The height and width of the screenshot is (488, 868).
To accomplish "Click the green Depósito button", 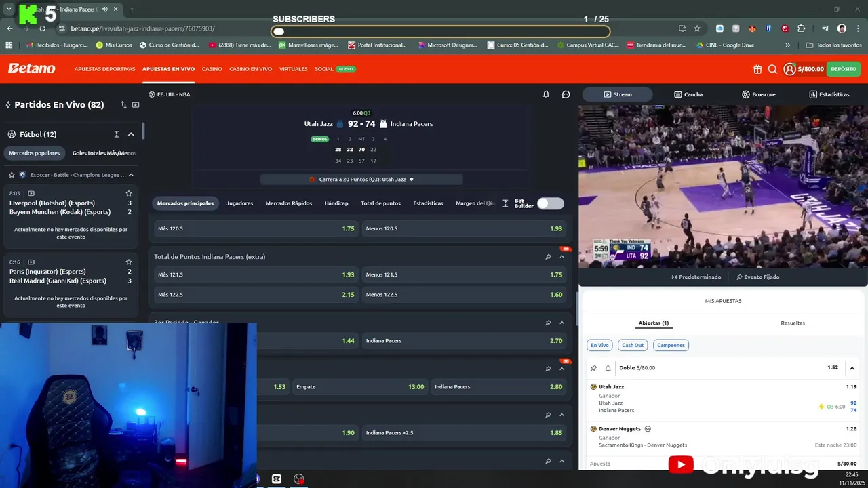I will point(844,69).
